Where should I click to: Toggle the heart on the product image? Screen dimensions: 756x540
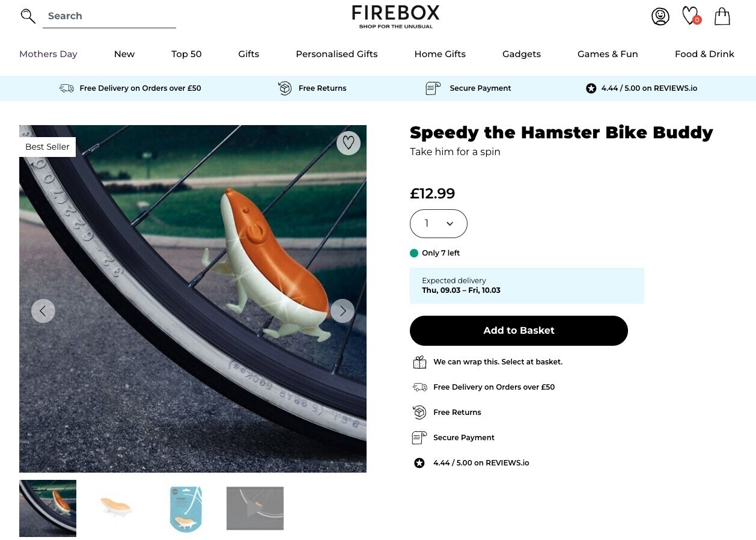click(x=349, y=143)
